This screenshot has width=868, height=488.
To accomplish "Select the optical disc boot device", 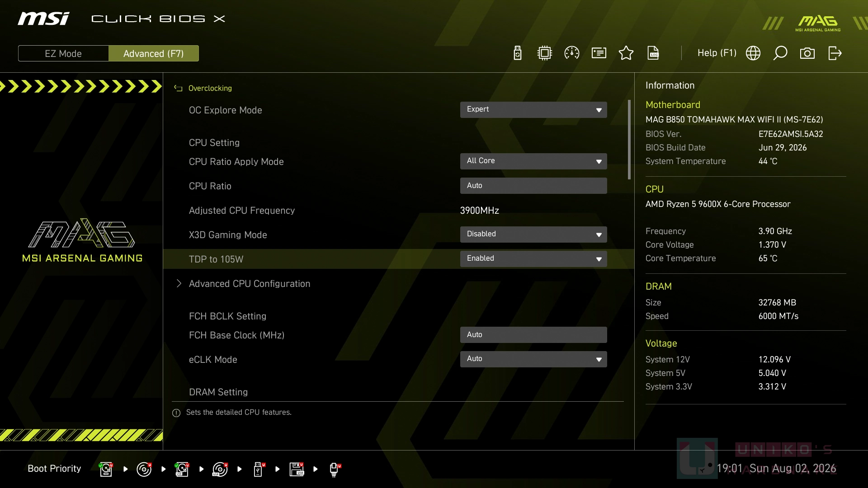I will [x=144, y=469].
